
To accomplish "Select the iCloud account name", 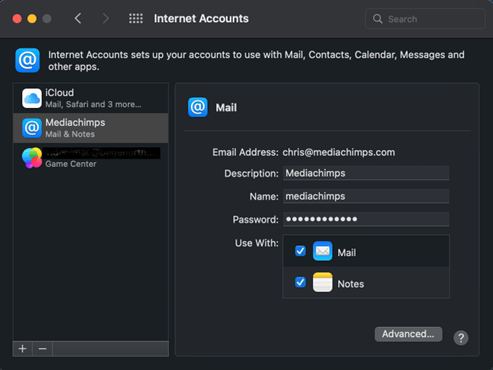I will [x=60, y=93].
